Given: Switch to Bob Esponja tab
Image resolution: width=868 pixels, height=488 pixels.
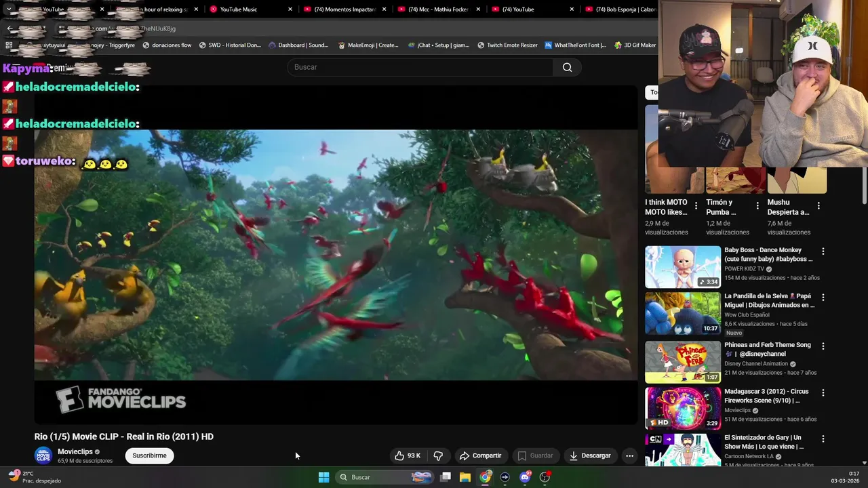Looking at the screenshot, I should (620, 9).
